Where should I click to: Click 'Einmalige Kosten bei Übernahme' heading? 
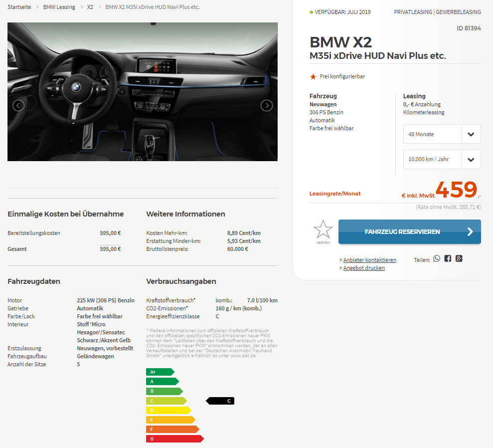[66, 214]
